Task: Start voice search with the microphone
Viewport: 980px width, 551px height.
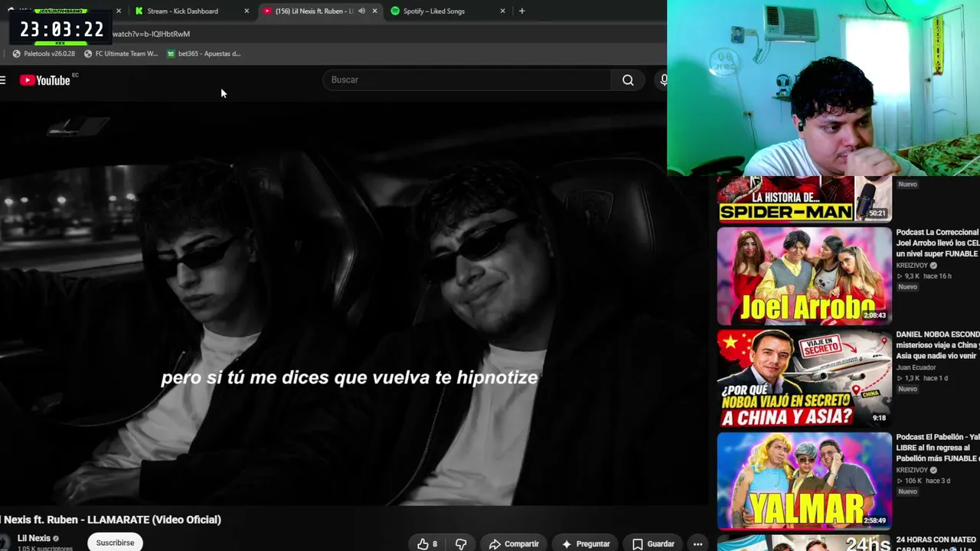Action: (x=663, y=80)
